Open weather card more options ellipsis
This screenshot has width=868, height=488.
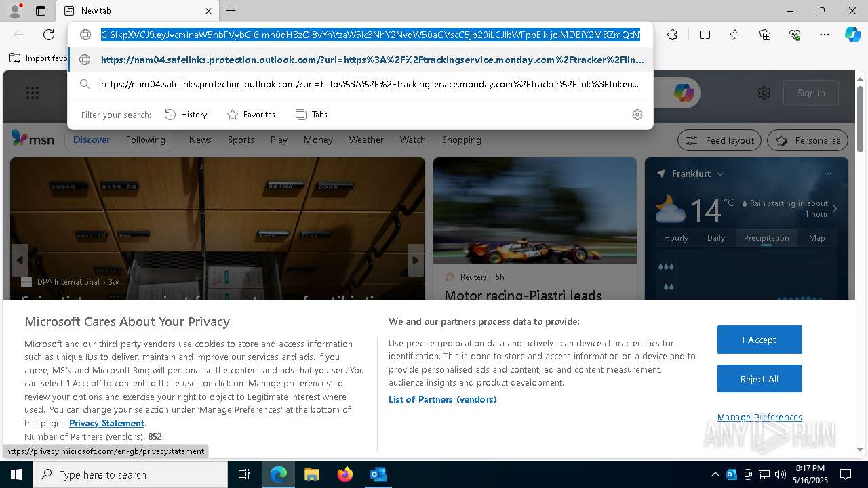828,174
